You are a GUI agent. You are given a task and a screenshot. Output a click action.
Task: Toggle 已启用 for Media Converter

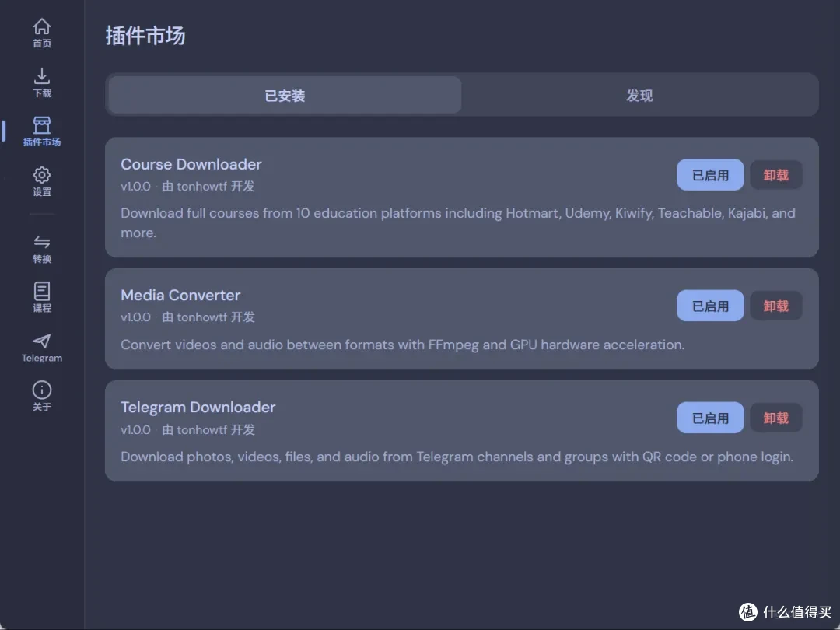(x=710, y=306)
